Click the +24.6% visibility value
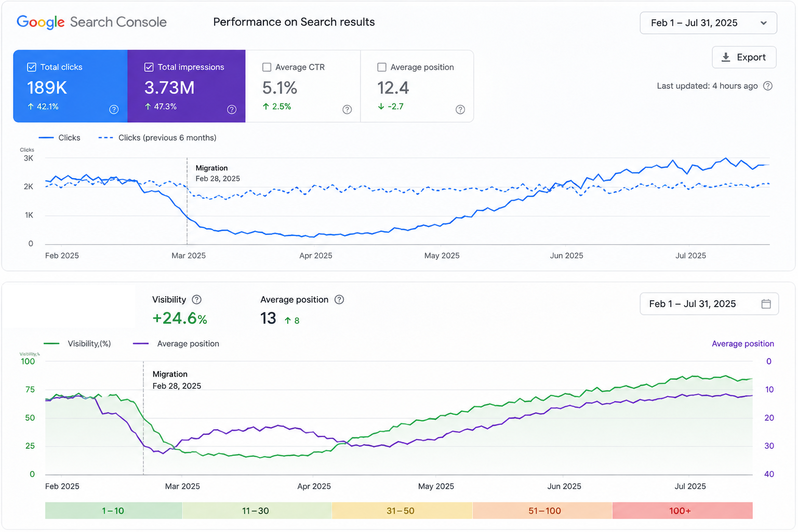 (180, 318)
